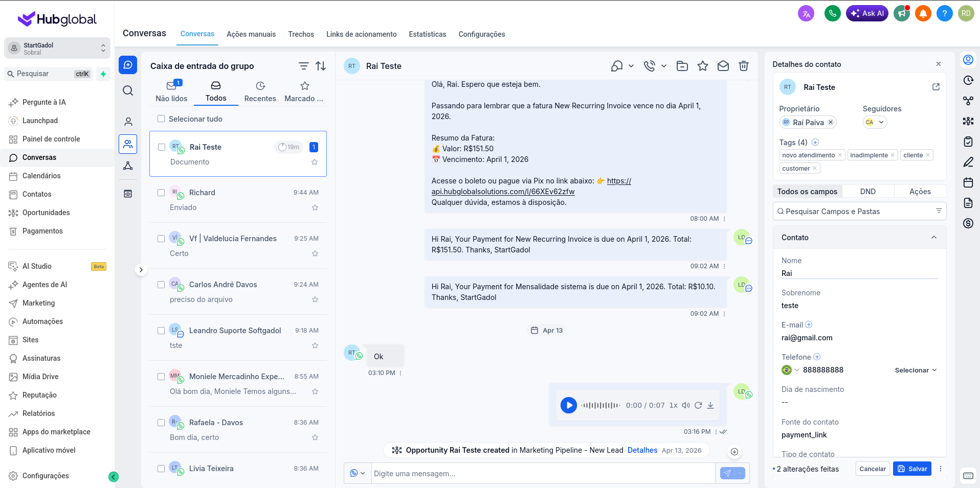
Task: Switch to the DND tab
Action: coord(868,192)
